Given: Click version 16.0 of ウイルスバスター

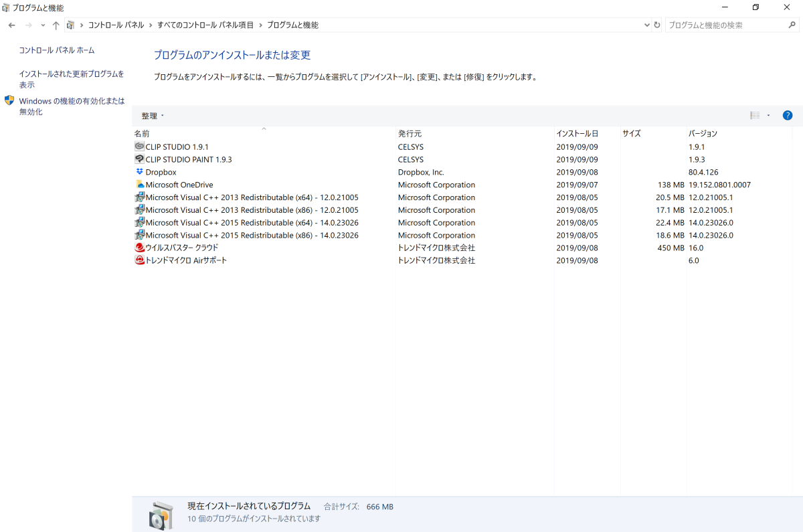Looking at the screenshot, I should (696, 248).
